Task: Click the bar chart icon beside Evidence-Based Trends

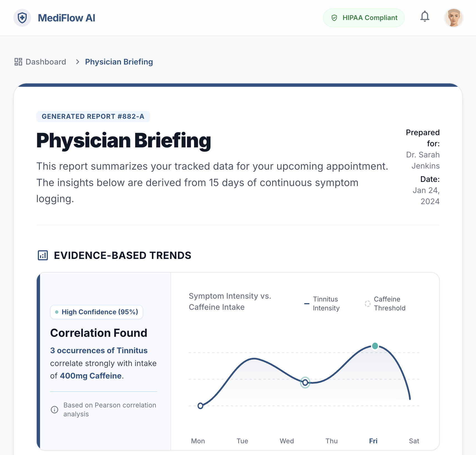Action: coord(42,255)
